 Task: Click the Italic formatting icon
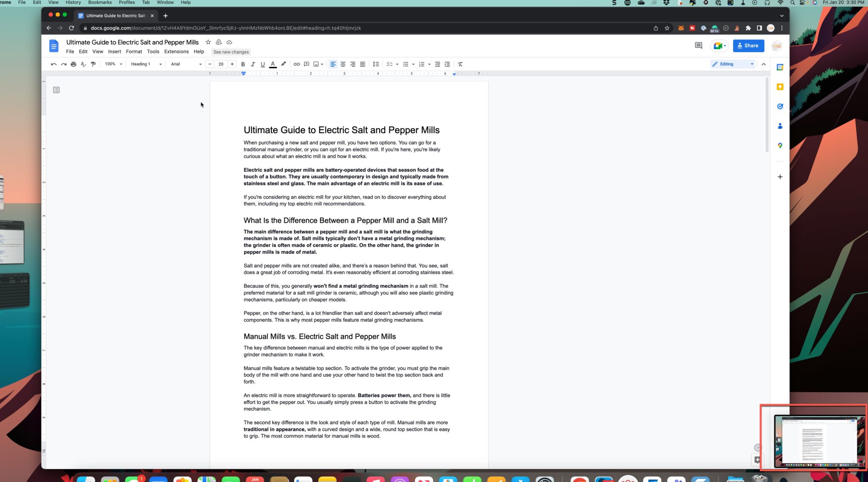[x=253, y=64]
